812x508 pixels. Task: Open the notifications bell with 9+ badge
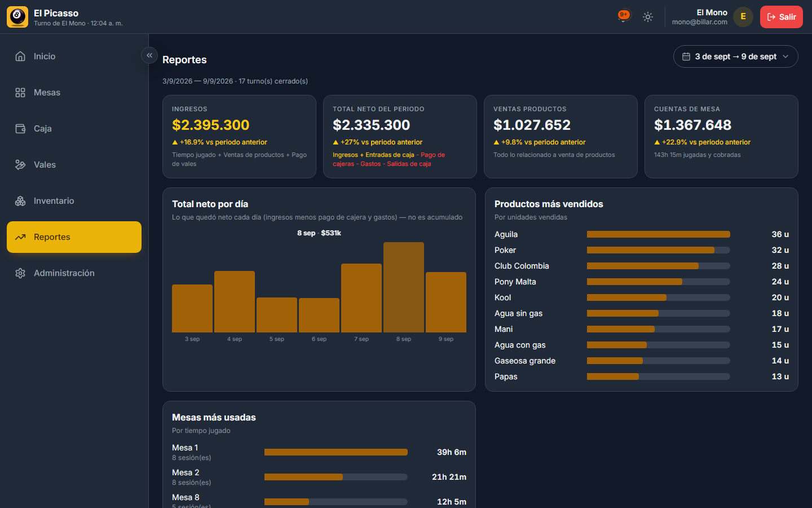click(623, 16)
